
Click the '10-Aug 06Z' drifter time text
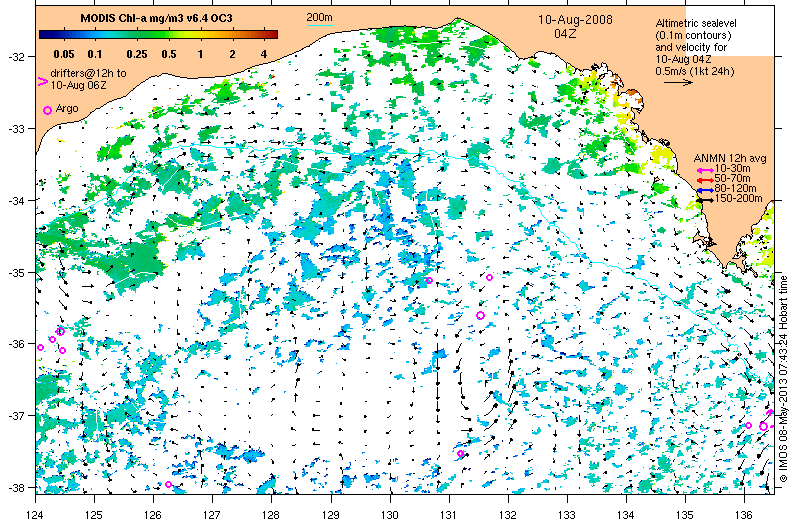coord(79,85)
